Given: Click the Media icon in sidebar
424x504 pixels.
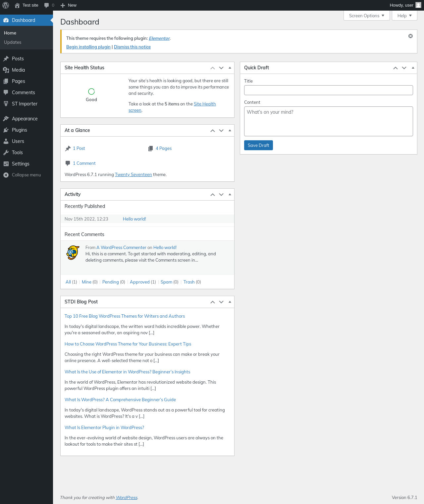Looking at the screenshot, I should tap(6, 70).
